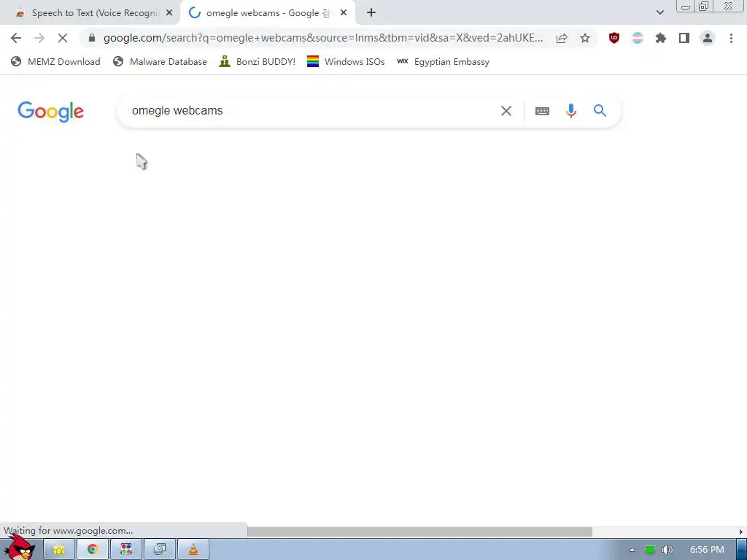The height and width of the screenshot is (560, 747).
Task: Open Bonzi BUDDY! bookmark
Action: [x=258, y=61]
